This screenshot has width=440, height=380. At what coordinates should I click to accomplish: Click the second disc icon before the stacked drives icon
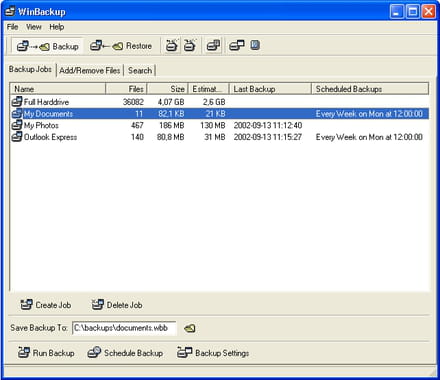(x=190, y=46)
